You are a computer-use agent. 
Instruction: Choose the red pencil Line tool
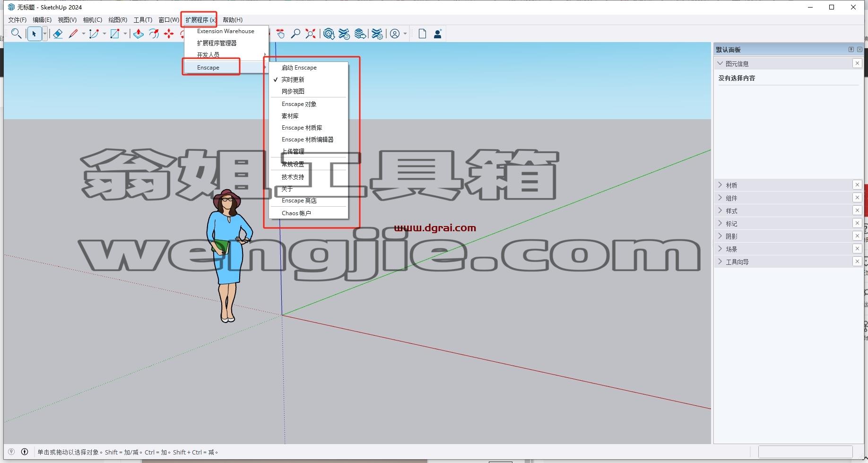coord(73,34)
